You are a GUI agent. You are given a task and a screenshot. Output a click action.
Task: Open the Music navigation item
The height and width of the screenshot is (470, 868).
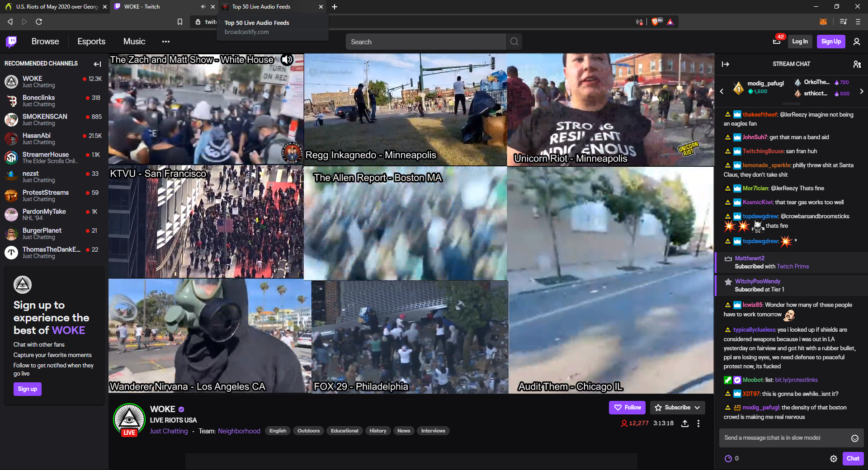click(134, 42)
